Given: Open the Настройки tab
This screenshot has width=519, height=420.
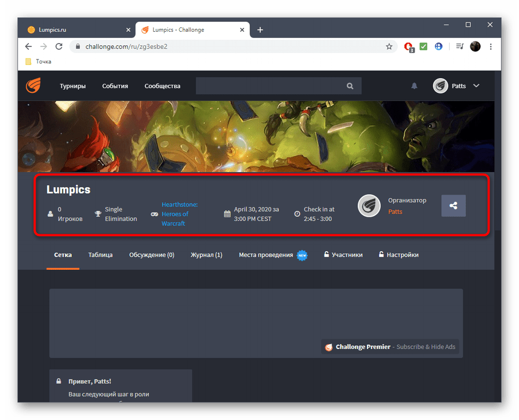Looking at the screenshot, I should point(399,255).
